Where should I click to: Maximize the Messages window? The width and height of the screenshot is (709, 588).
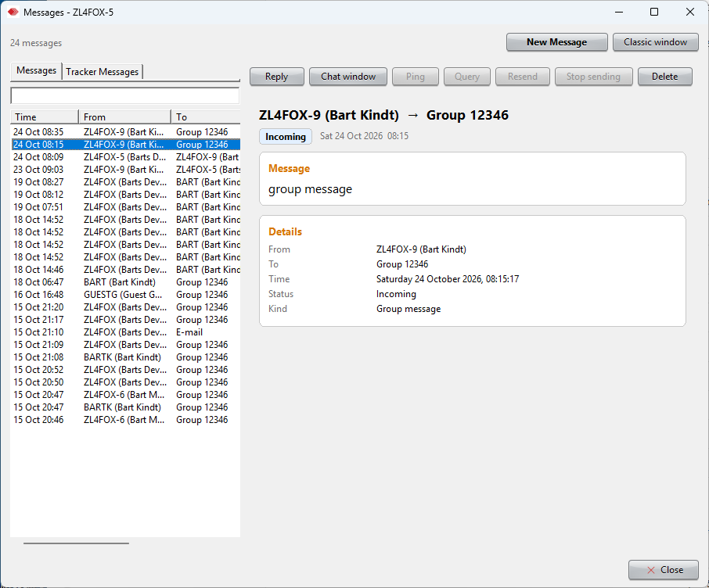(x=654, y=13)
